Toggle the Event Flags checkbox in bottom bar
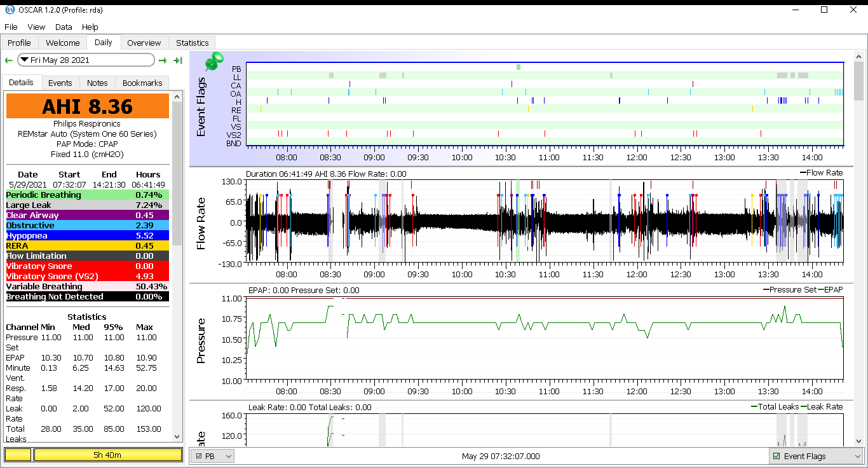This screenshot has height=468, width=868. pos(776,457)
